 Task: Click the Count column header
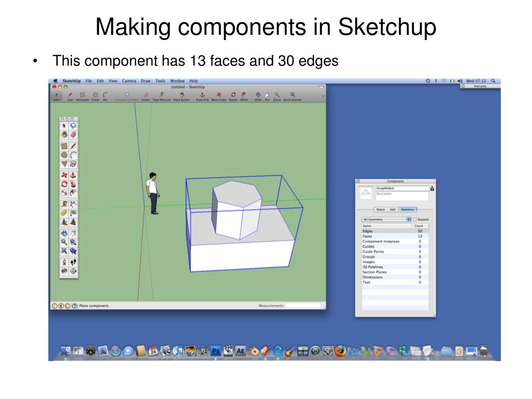(420, 225)
